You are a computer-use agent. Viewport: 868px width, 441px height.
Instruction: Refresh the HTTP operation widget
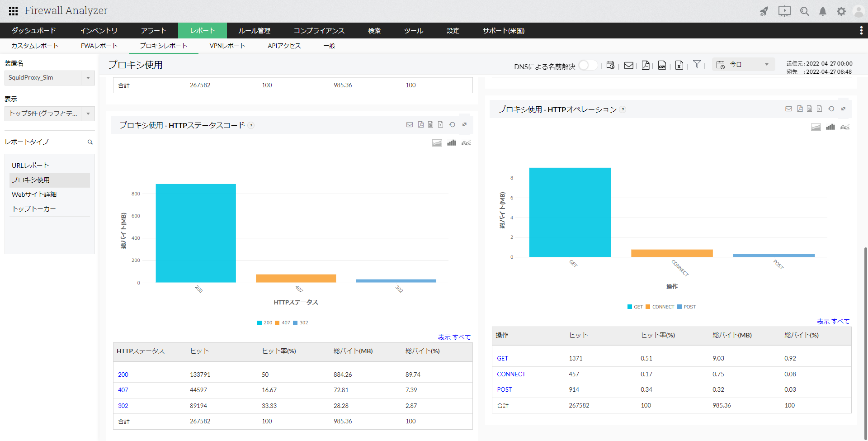pyautogui.click(x=831, y=109)
